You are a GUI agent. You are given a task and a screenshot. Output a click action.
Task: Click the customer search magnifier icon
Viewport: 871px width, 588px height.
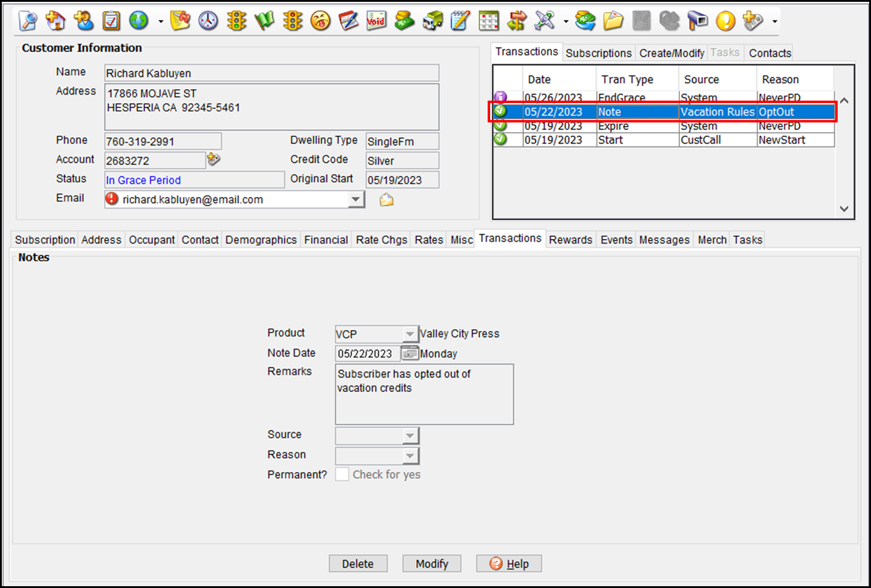27,21
